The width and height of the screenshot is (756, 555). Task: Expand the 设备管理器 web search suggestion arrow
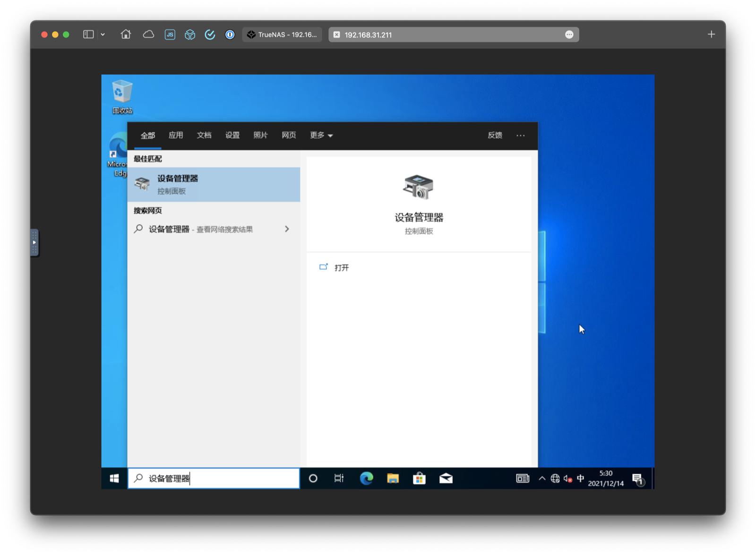coord(287,229)
